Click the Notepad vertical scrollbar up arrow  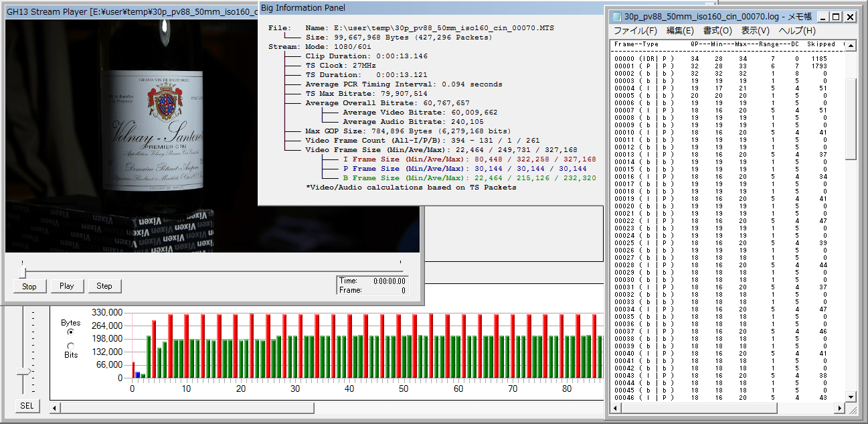point(851,44)
